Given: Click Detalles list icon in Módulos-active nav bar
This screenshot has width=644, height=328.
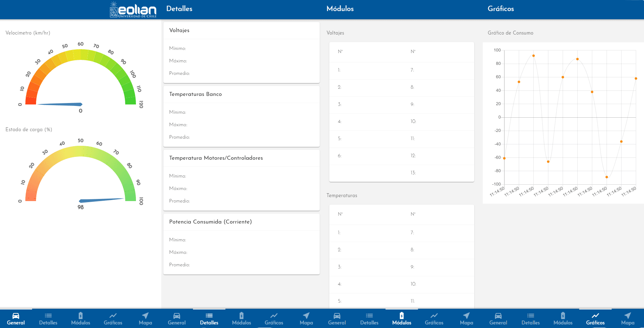Looking at the screenshot, I should click(369, 316).
